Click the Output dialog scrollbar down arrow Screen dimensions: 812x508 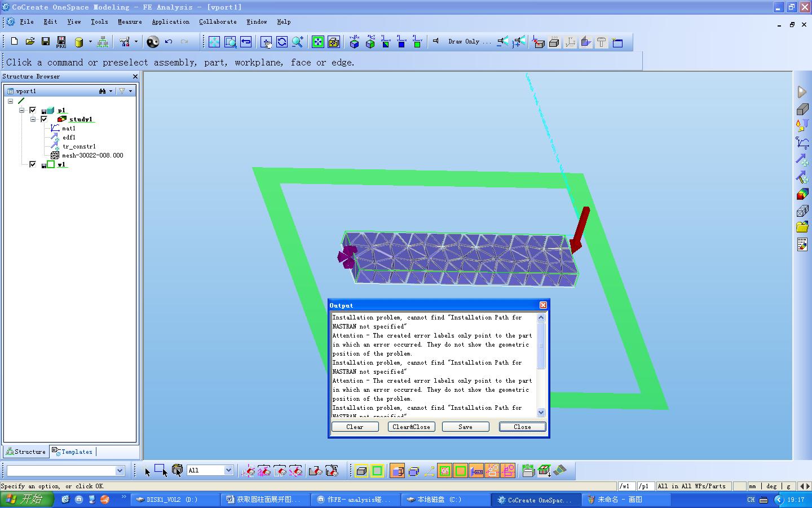coord(541,413)
